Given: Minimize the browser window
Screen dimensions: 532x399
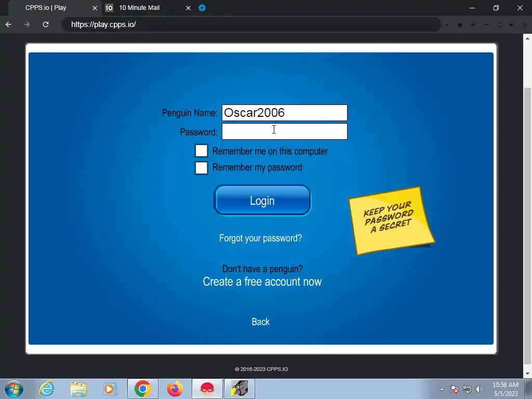Looking at the screenshot, I should (x=472, y=8).
